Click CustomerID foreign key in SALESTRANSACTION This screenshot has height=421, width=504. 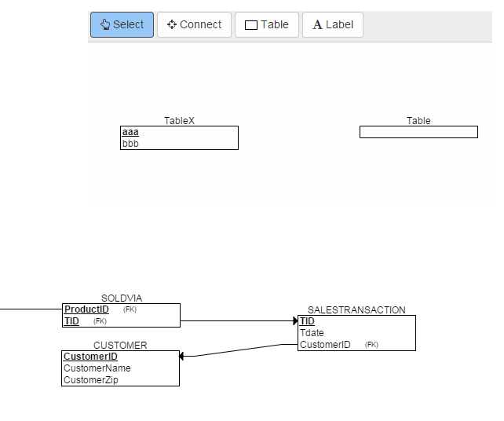(x=325, y=345)
